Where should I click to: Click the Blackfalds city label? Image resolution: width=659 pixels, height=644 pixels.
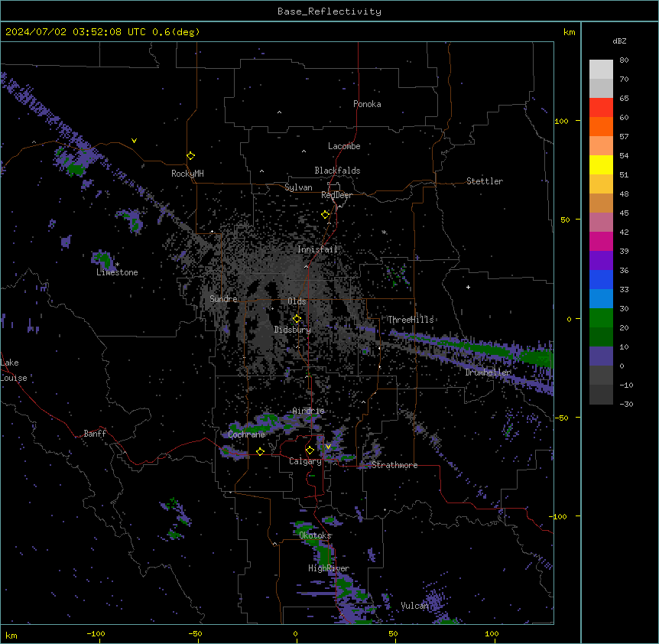coord(337,171)
